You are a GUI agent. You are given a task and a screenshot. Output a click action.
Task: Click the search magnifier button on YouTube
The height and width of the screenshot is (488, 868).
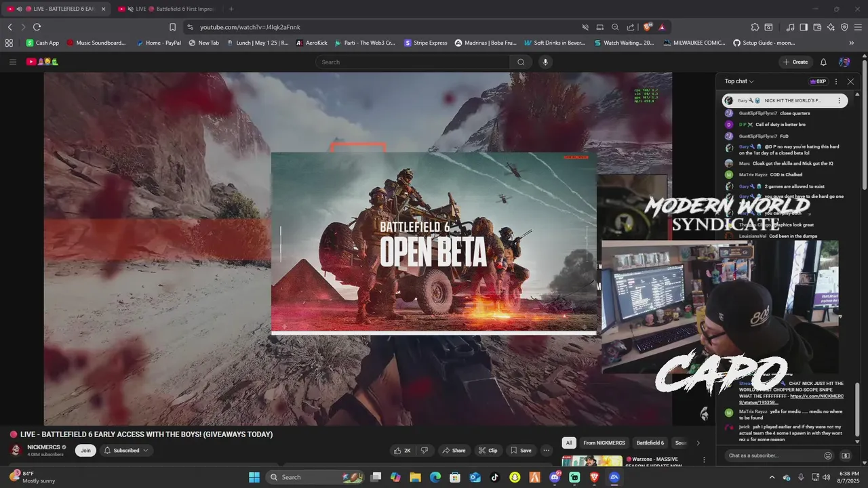click(x=521, y=62)
